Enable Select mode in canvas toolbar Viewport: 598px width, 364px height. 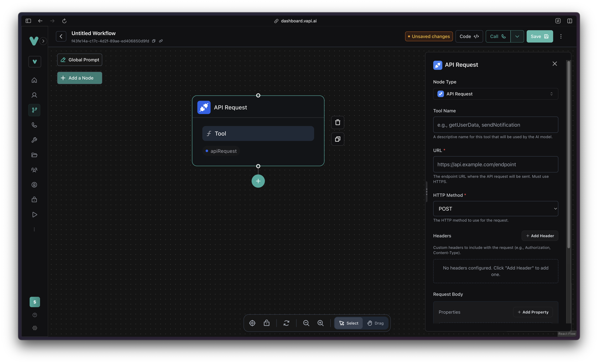(349, 323)
